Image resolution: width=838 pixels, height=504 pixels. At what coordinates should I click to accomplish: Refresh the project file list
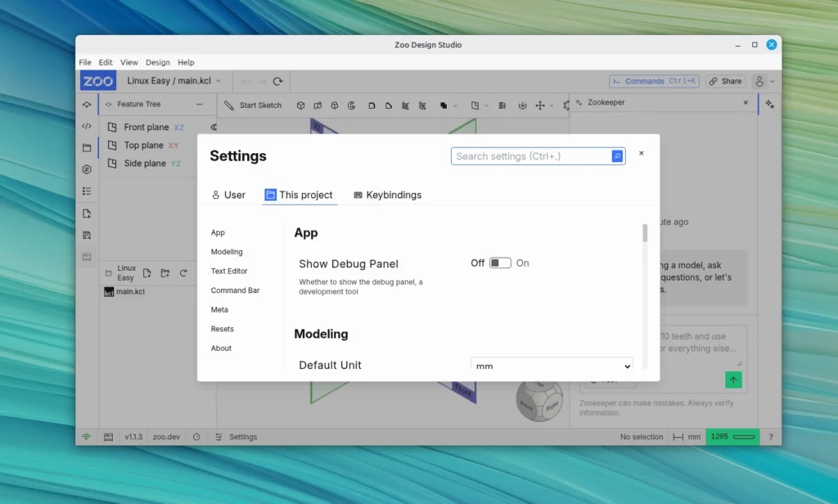[x=183, y=273]
